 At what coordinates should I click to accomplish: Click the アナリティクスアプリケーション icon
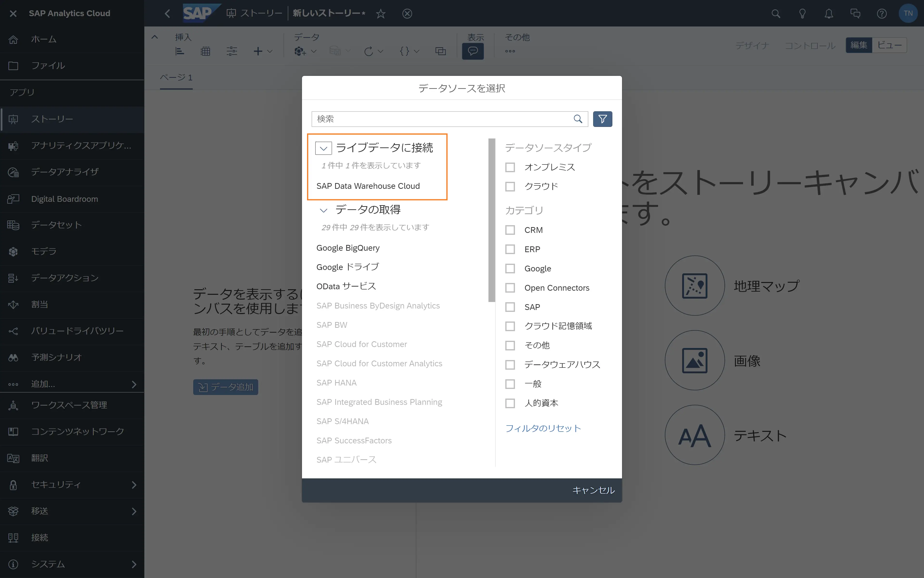pyautogui.click(x=13, y=146)
